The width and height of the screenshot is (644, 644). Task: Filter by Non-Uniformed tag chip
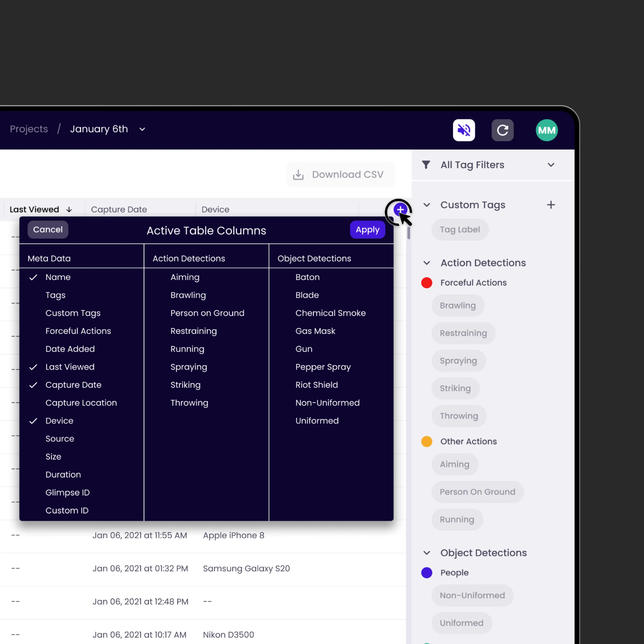coord(472,595)
